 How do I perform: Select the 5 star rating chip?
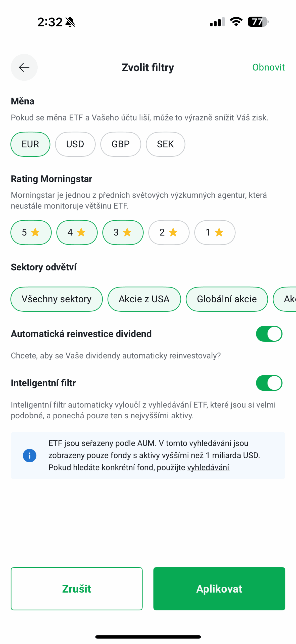(31, 232)
